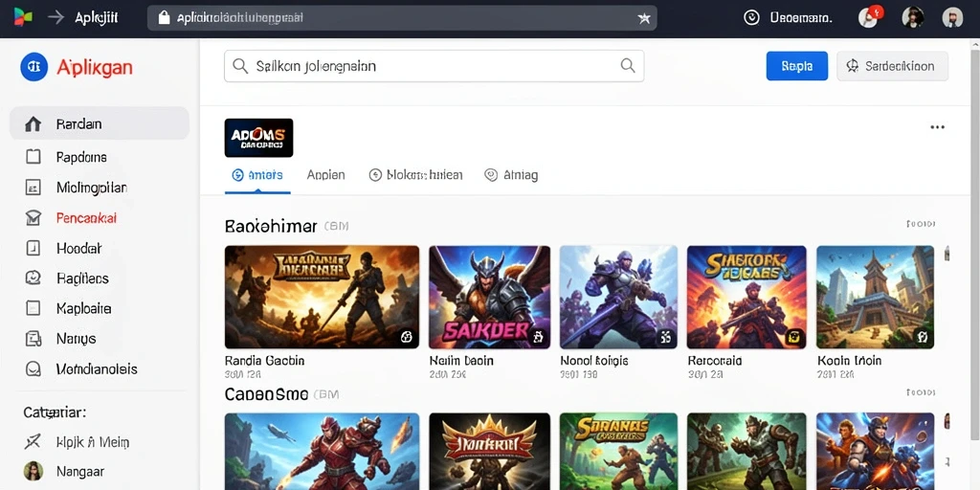Screen dimensions: 980x490
Task: Open the three-dot more options menu
Action: (x=938, y=127)
